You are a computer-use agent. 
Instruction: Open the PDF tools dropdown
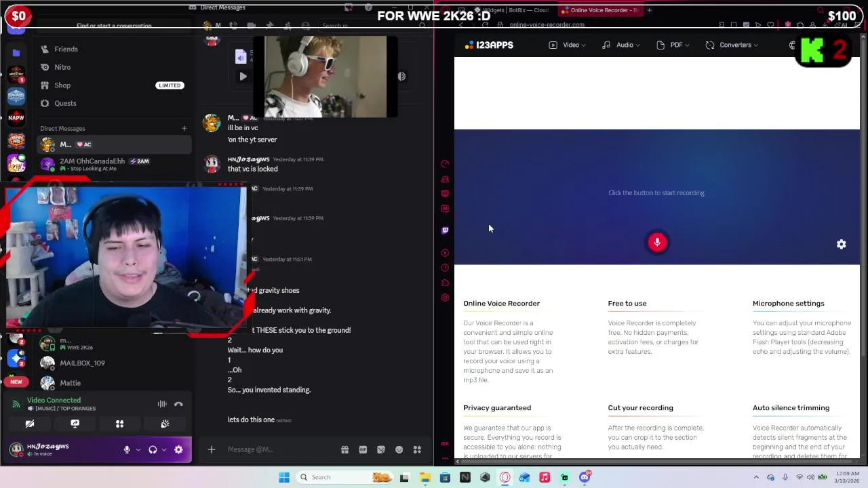pos(673,45)
